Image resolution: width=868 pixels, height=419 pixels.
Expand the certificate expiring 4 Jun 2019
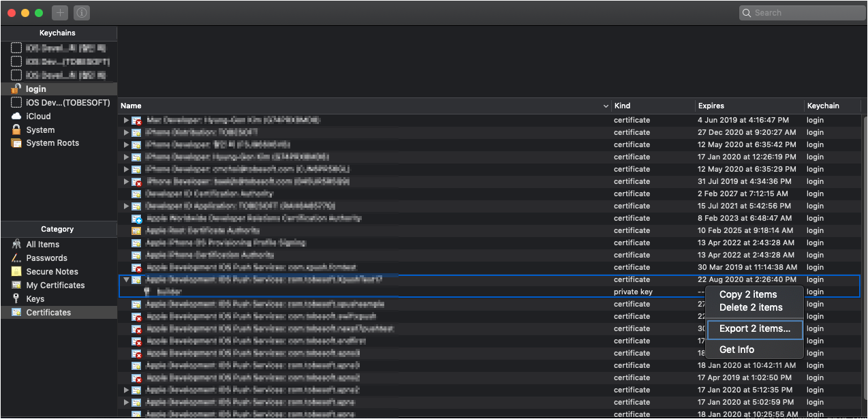coord(126,120)
